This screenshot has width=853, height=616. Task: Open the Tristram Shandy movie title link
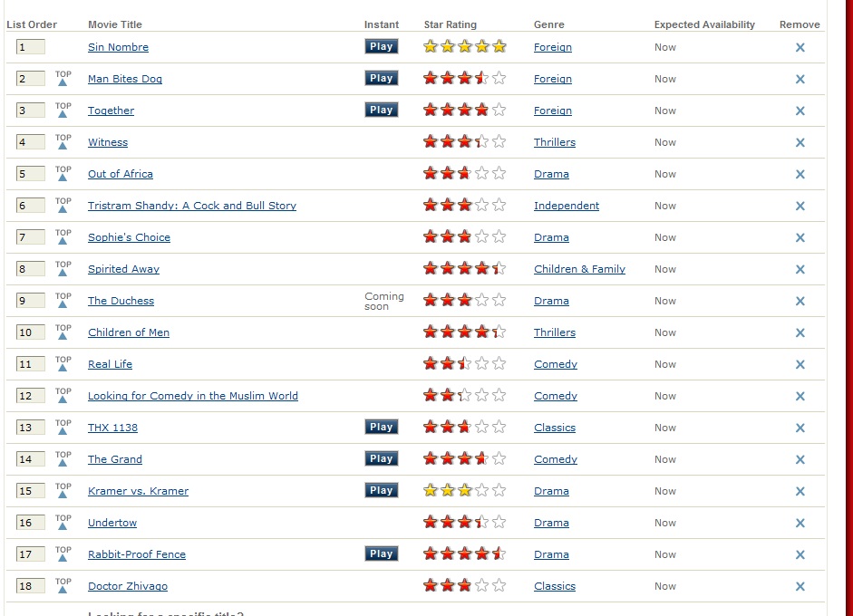[191, 206]
